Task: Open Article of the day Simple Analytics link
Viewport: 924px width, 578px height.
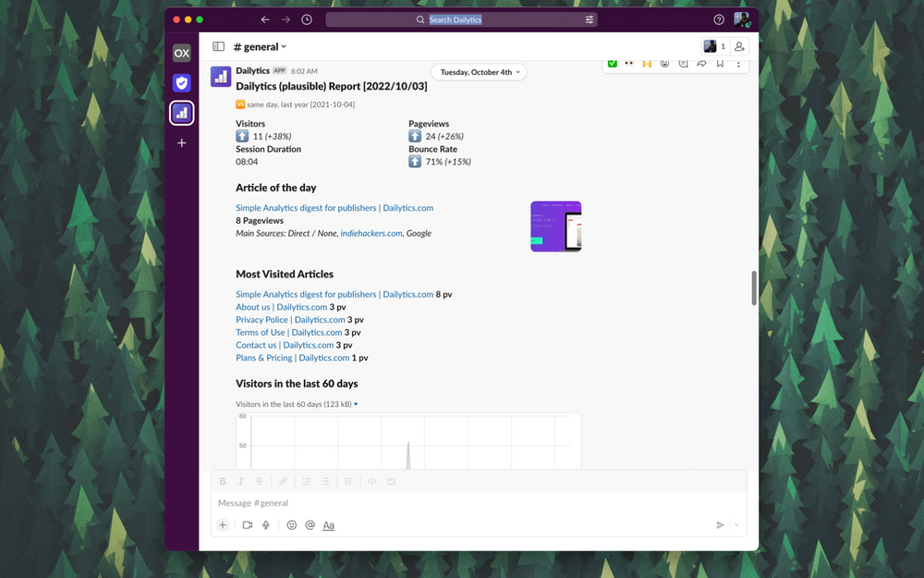Action: click(x=334, y=207)
